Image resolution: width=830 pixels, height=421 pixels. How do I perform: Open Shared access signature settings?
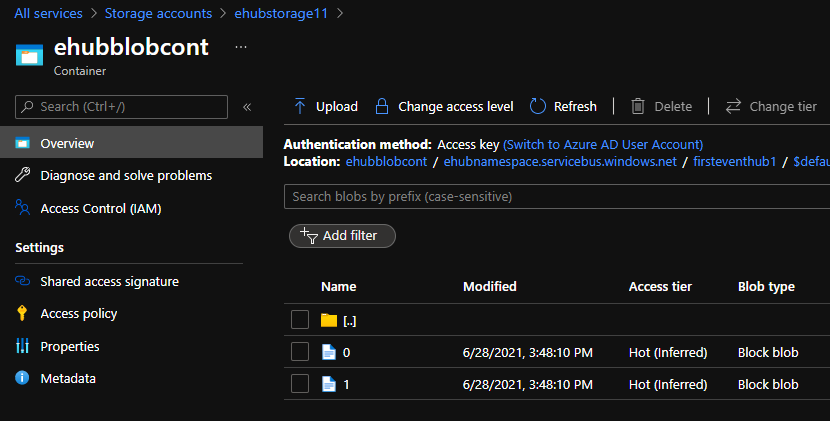[109, 282]
